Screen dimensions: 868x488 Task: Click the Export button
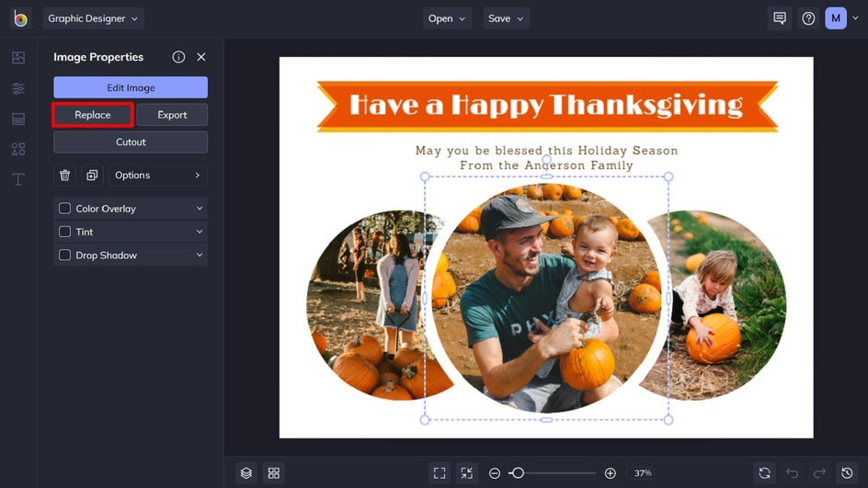coord(172,115)
